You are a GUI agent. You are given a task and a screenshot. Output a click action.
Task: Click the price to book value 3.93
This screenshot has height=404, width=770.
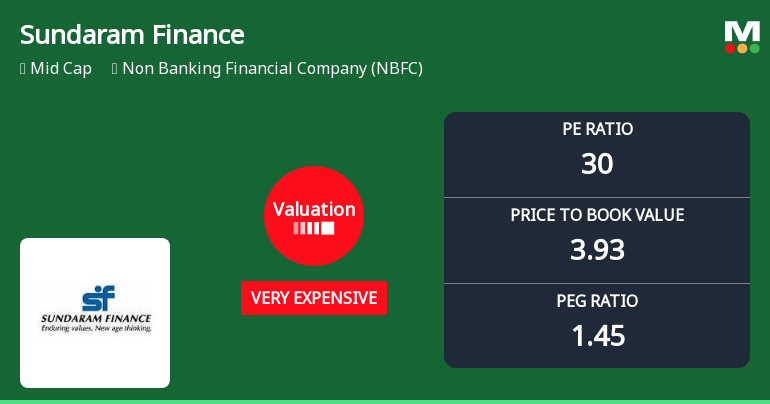click(x=597, y=250)
